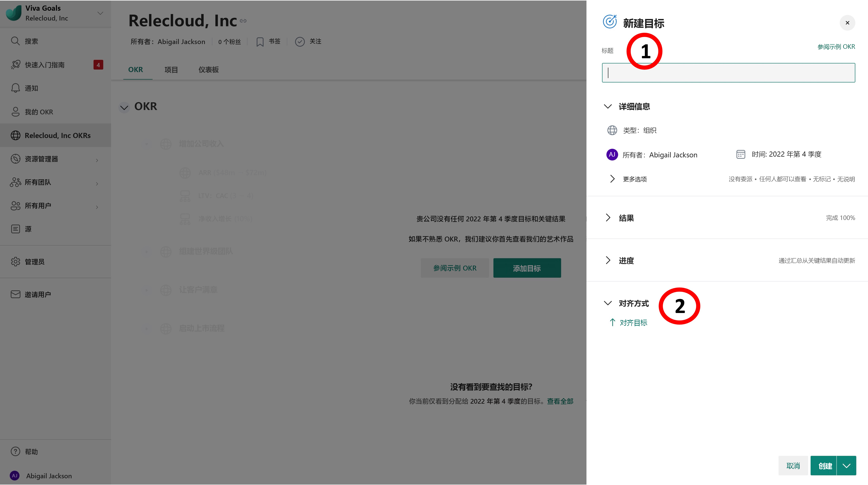
Task: Click the 取消 button
Action: tap(793, 465)
